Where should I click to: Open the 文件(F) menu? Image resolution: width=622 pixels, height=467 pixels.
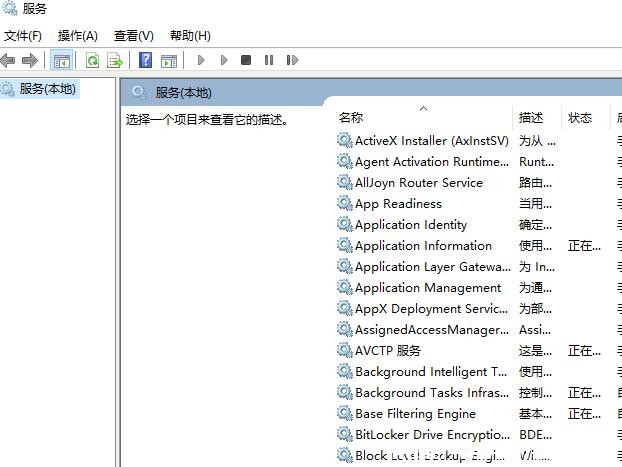point(23,36)
